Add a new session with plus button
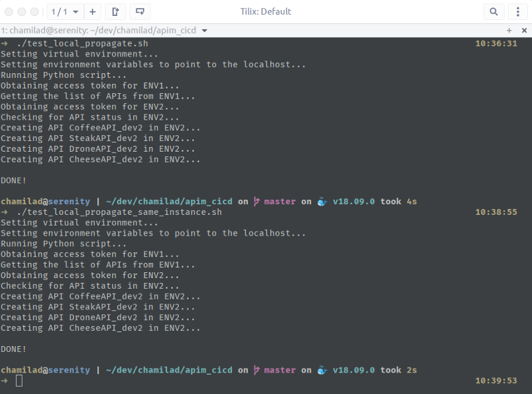The width and height of the screenshot is (532, 394). [92, 12]
